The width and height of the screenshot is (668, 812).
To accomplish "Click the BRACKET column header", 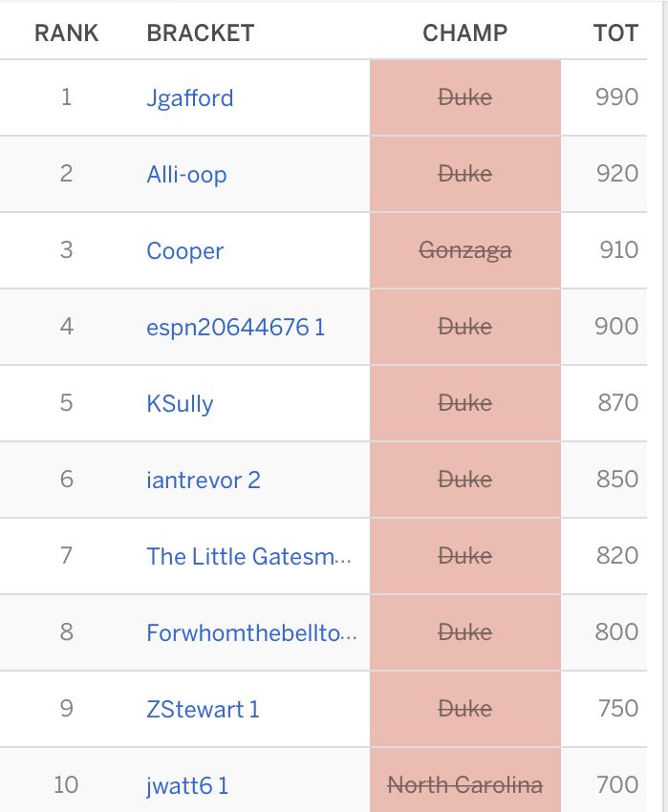I will pos(200,32).
